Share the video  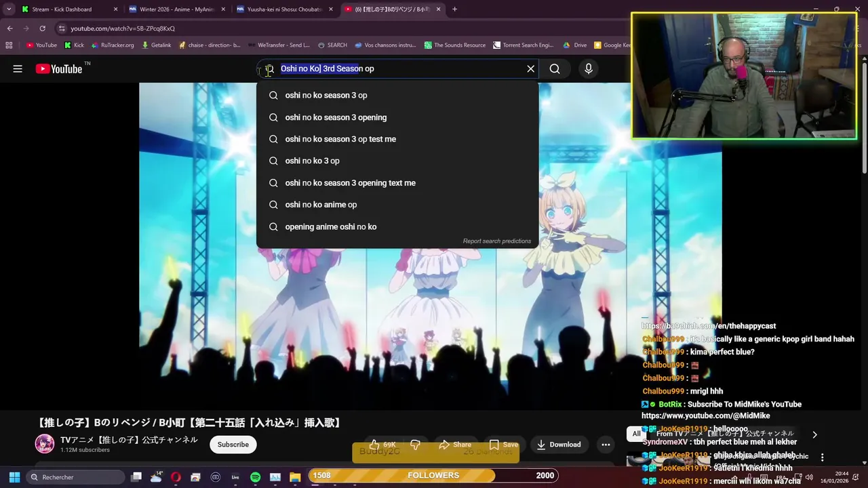pyautogui.click(x=455, y=445)
